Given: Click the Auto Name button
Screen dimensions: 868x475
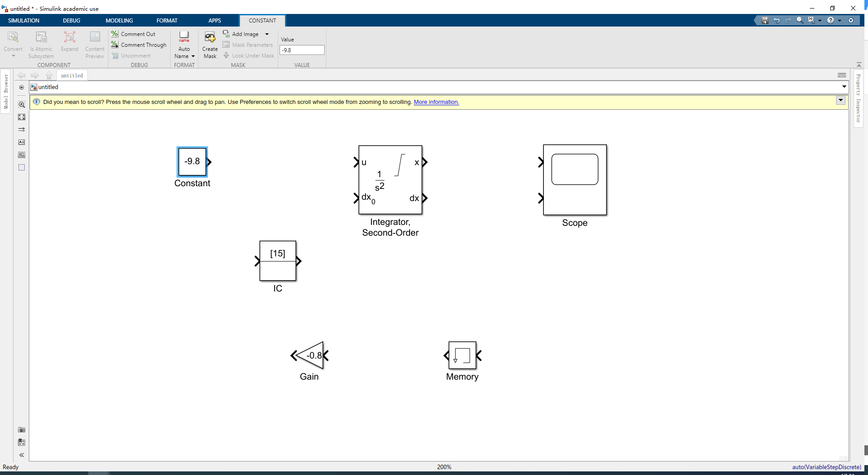Looking at the screenshot, I should coord(184,45).
